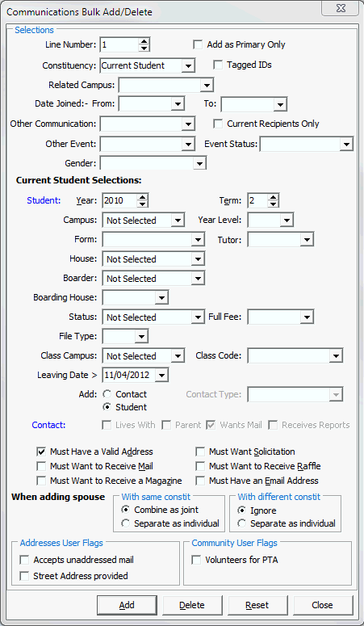Open the Other Event dropdown
Image resolution: width=364 pixels, height=626 pixels.
tap(187, 144)
